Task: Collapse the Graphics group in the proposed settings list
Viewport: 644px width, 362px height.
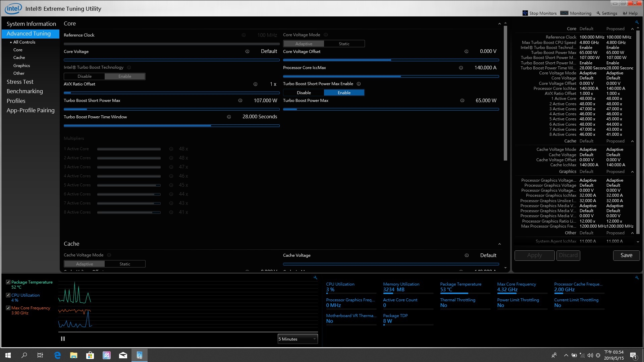Action: [x=632, y=172]
